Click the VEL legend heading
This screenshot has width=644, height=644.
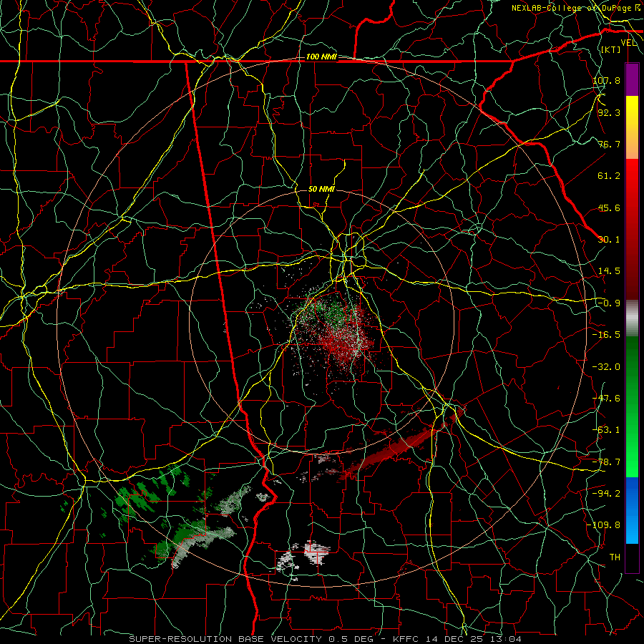tap(629, 43)
